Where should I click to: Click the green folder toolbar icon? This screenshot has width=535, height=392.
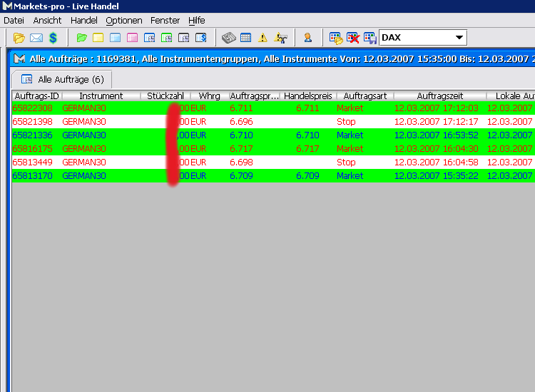(x=81, y=38)
